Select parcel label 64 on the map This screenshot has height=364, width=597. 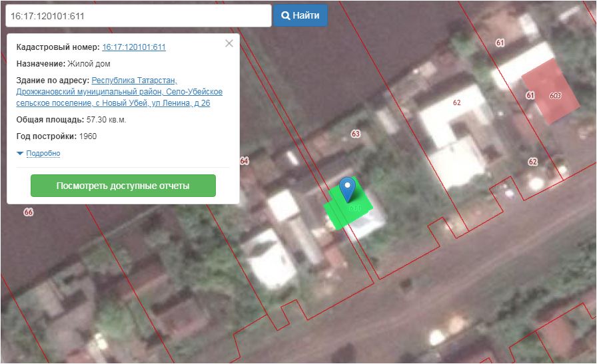pos(244,161)
